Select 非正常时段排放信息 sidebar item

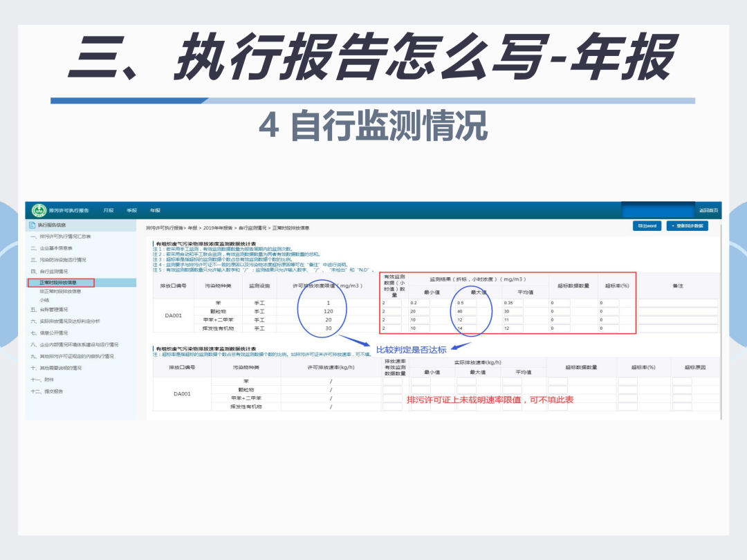point(60,292)
